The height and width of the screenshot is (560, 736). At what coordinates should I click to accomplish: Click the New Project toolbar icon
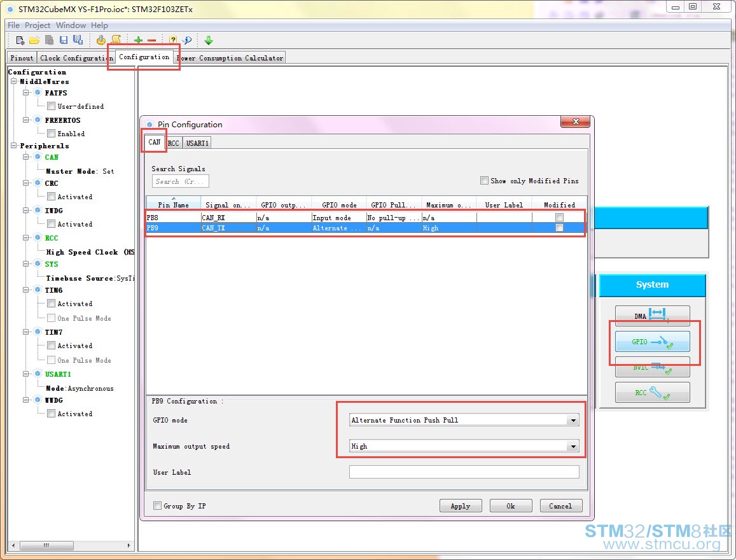point(20,40)
